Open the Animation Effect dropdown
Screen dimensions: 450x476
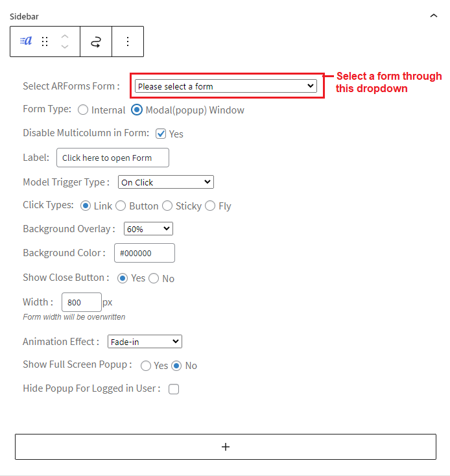[x=145, y=342]
